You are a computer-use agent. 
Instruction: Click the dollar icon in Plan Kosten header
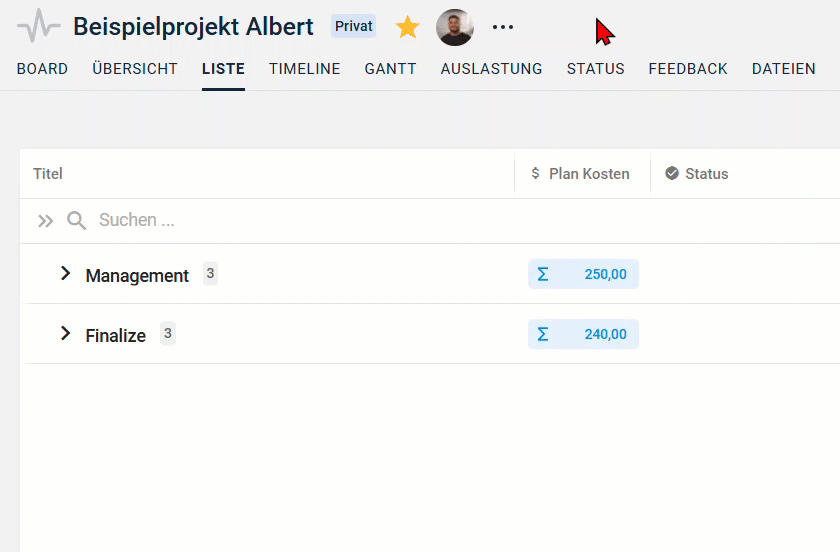point(536,174)
